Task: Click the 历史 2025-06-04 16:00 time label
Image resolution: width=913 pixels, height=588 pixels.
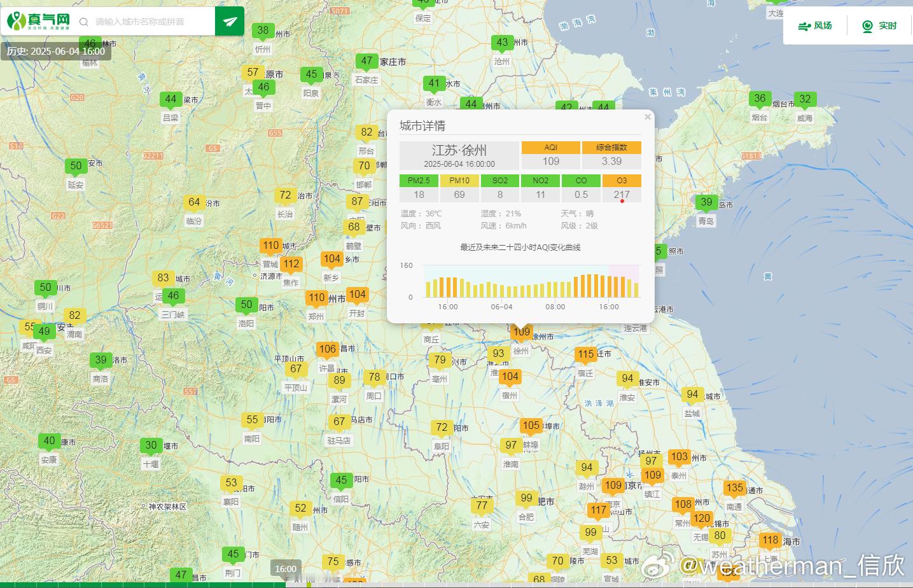Action: (x=56, y=51)
